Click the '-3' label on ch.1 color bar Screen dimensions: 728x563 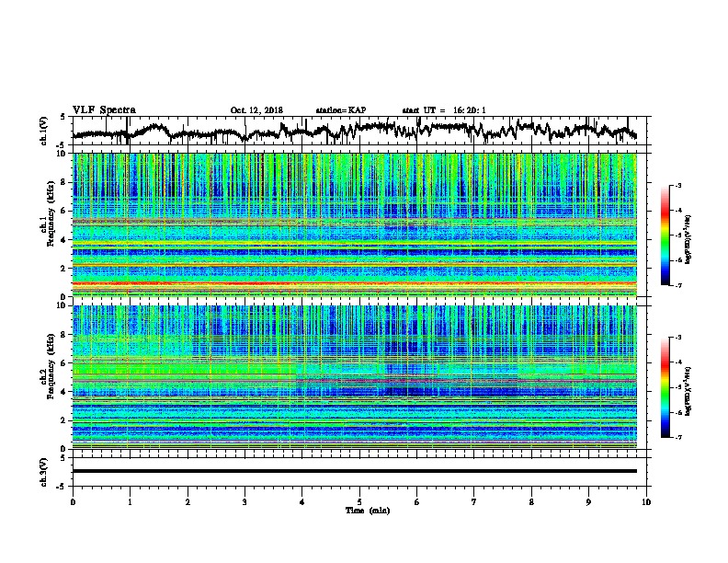677,185
